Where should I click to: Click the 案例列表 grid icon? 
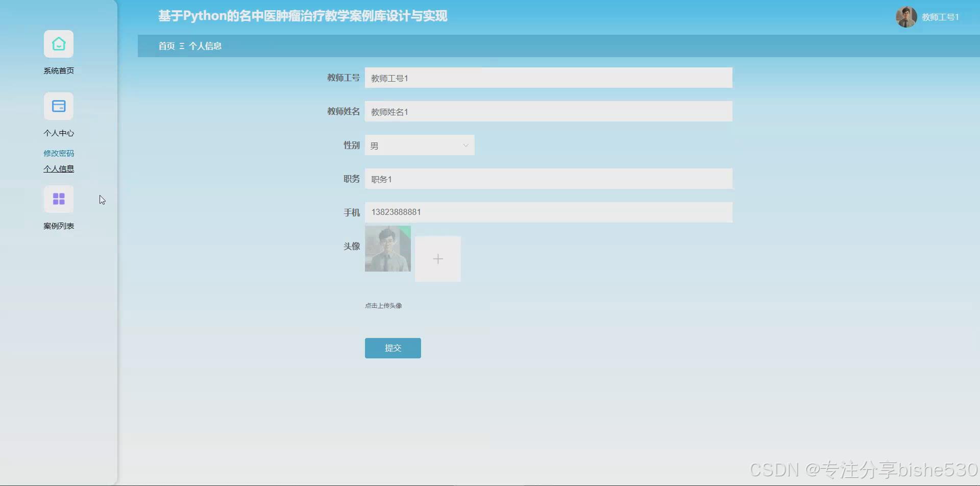pyautogui.click(x=58, y=199)
